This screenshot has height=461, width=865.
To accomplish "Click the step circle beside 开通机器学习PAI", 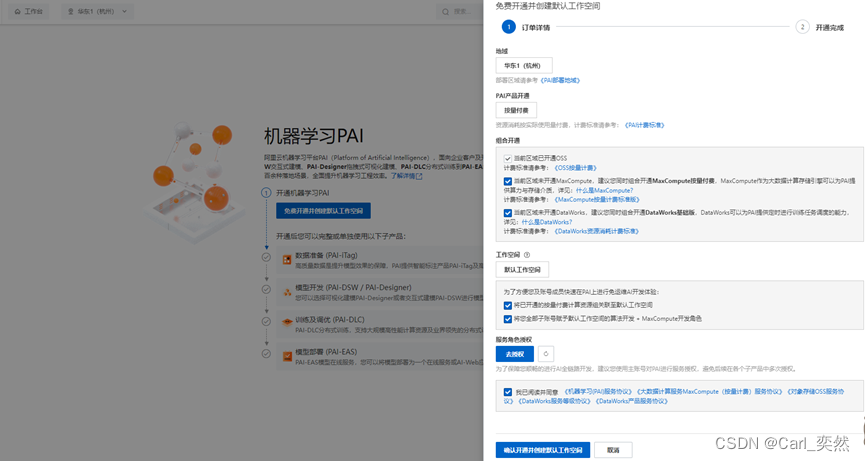I will pos(266,193).
